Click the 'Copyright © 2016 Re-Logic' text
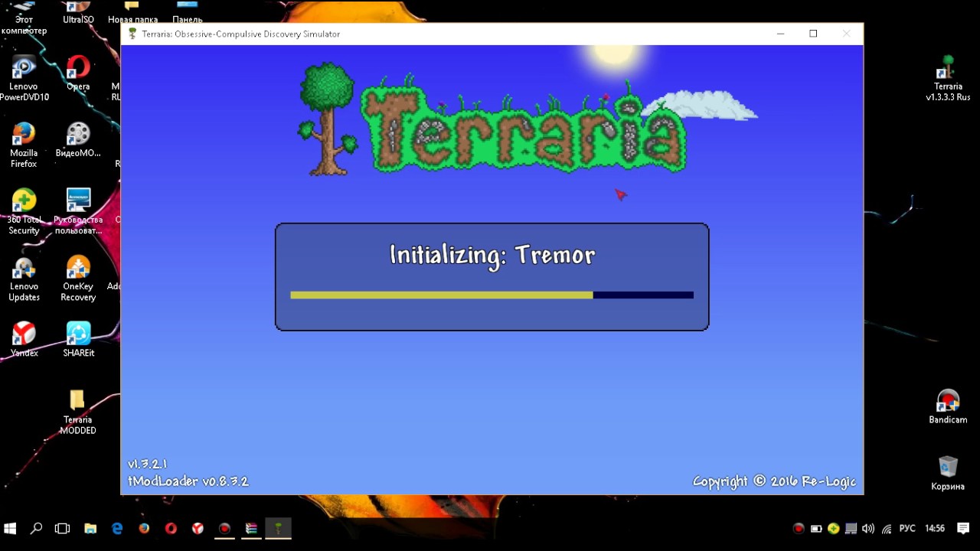The image size is (980, 551). click(x=774, y=481)
